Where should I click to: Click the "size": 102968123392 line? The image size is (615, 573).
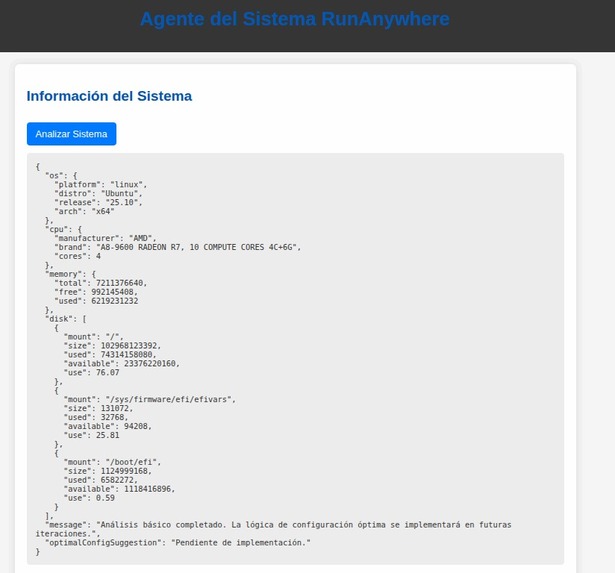(113, 346)
